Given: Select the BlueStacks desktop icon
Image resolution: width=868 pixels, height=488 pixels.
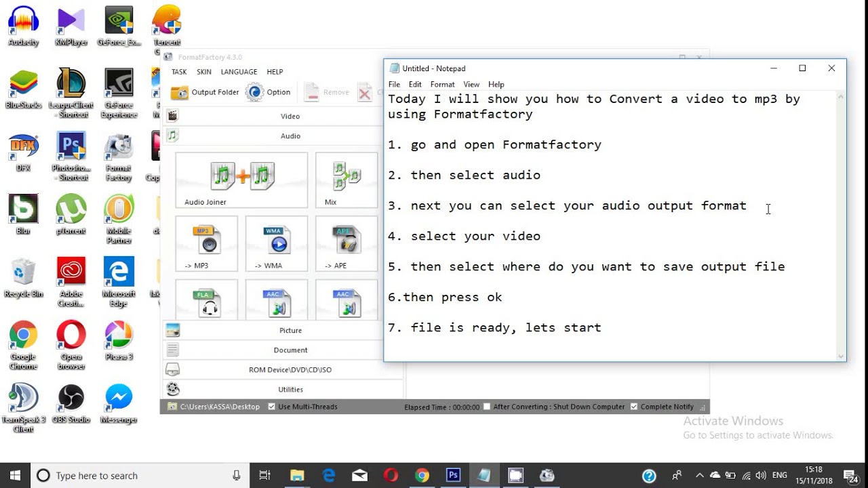Looking at the screenshot, I should point(23,89).
